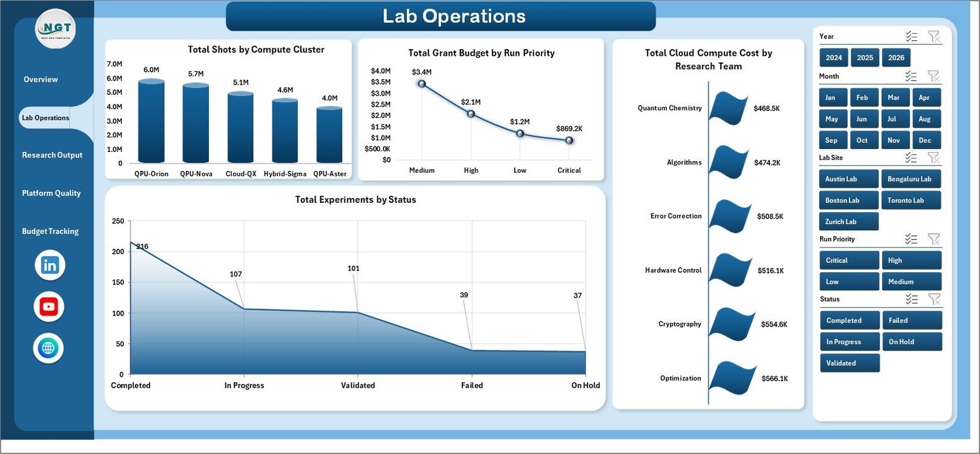This screenshot has height=454, width=980.
Task: Click the QPU-Orion bar in shots chart
Action: (151, 121)
